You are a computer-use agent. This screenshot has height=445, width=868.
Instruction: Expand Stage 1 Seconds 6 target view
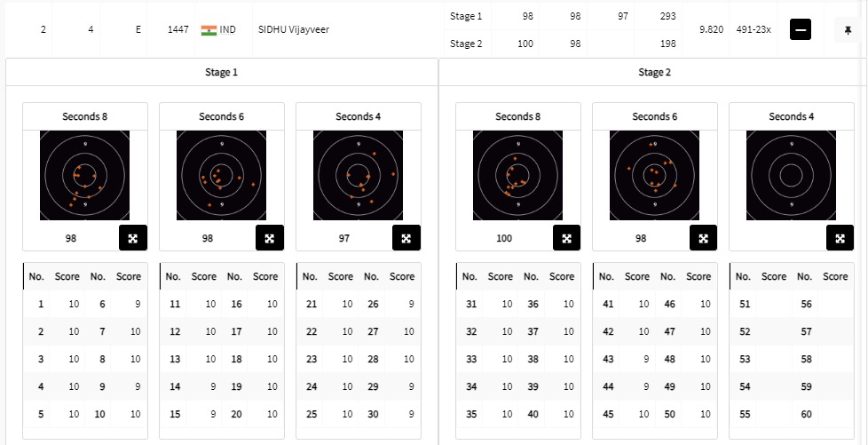(270, 238)
